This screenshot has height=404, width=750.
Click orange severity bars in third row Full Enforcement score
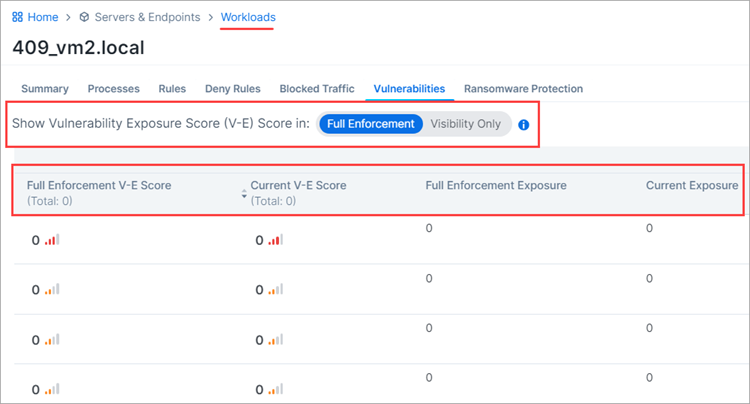click(53, 340)
